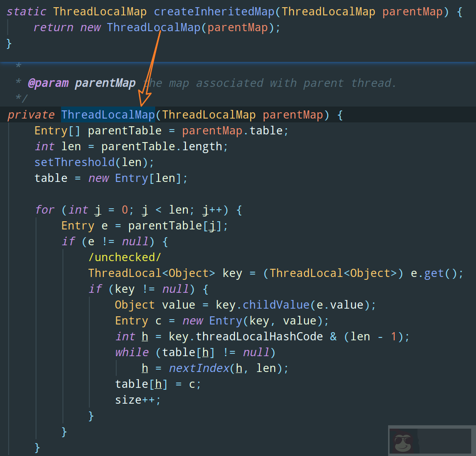
Task: Click the /unchecked/ comment line
Action: (x=125, y=257)
